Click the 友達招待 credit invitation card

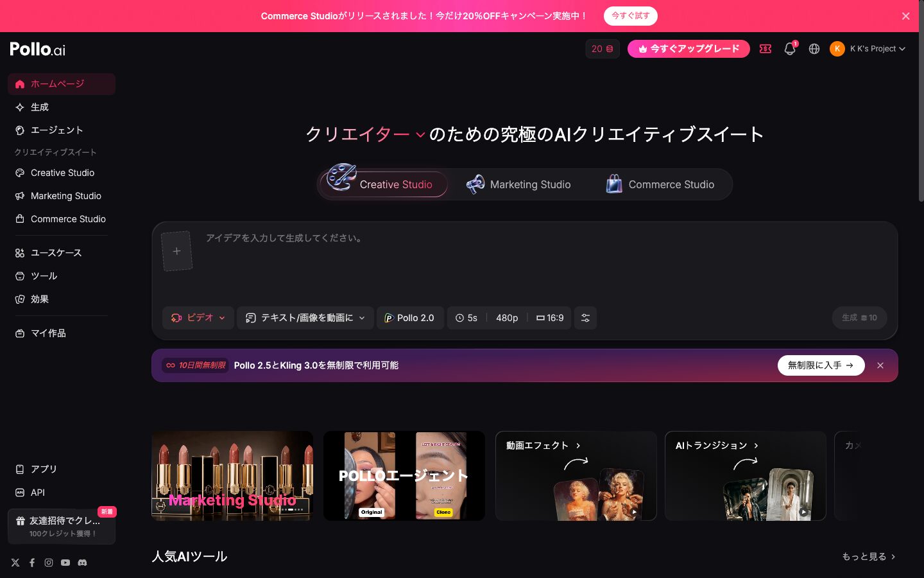62,527
